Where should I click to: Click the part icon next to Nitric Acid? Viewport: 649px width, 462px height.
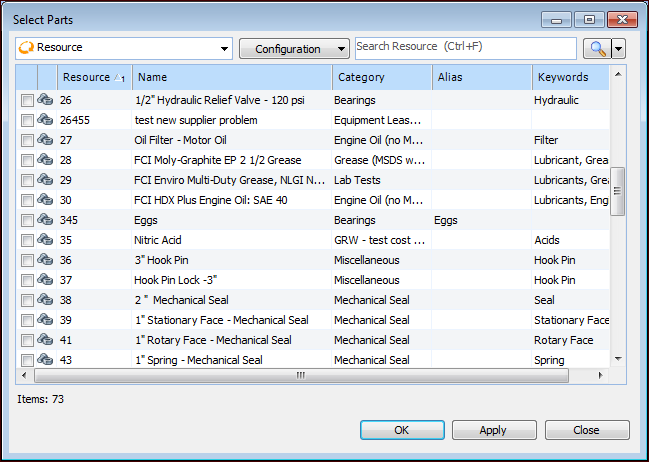click(x=45, y=240)
